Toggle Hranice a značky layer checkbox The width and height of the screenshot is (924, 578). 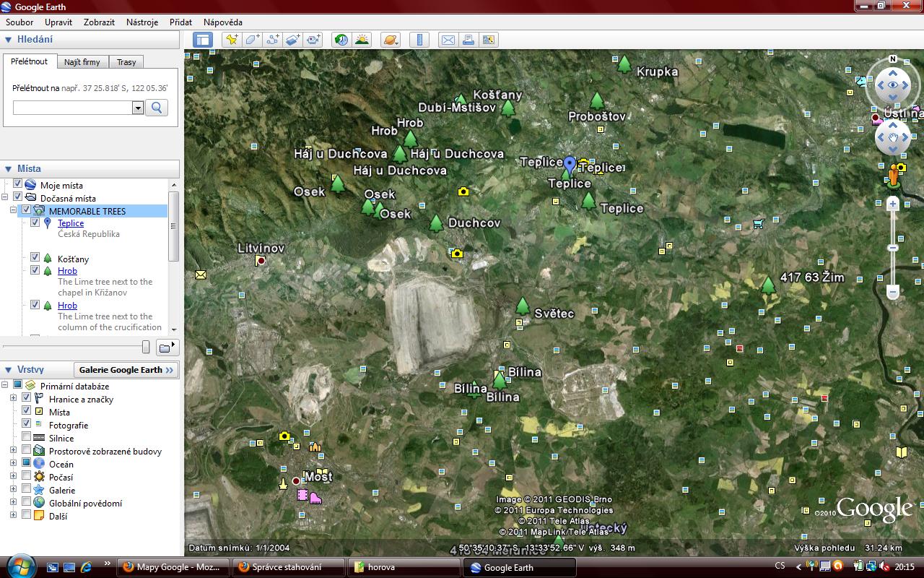[x=27, y=398]
